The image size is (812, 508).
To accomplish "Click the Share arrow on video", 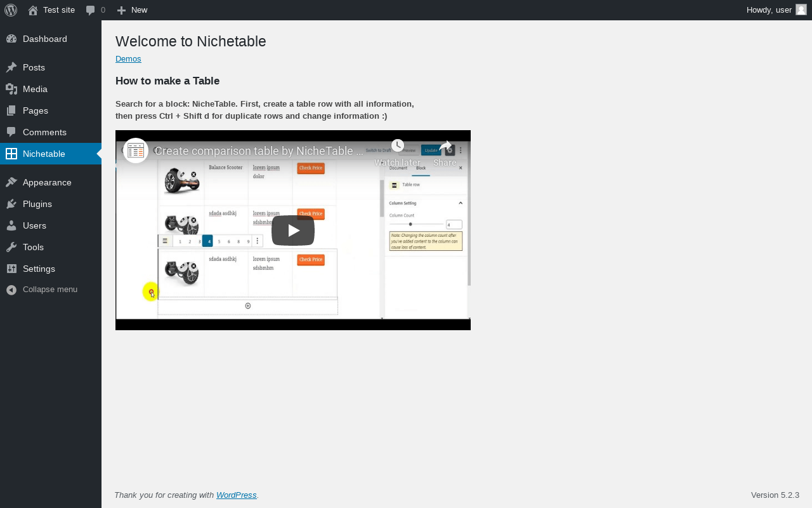I will coord(445,147).
